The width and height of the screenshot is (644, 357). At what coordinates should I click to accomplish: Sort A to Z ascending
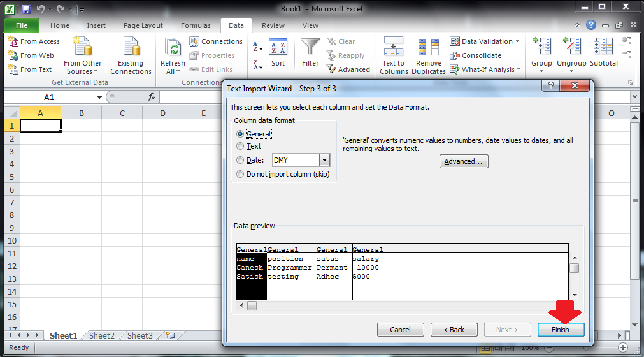pos(257,46)
